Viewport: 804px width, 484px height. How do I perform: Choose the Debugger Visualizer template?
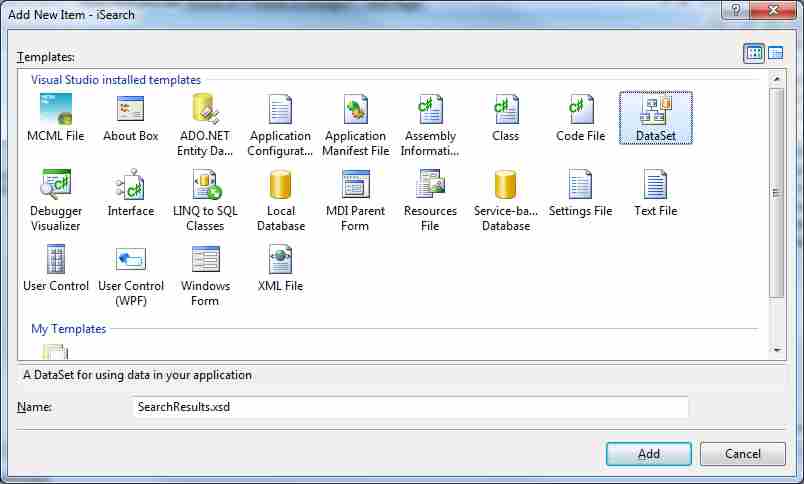(56, 200)
